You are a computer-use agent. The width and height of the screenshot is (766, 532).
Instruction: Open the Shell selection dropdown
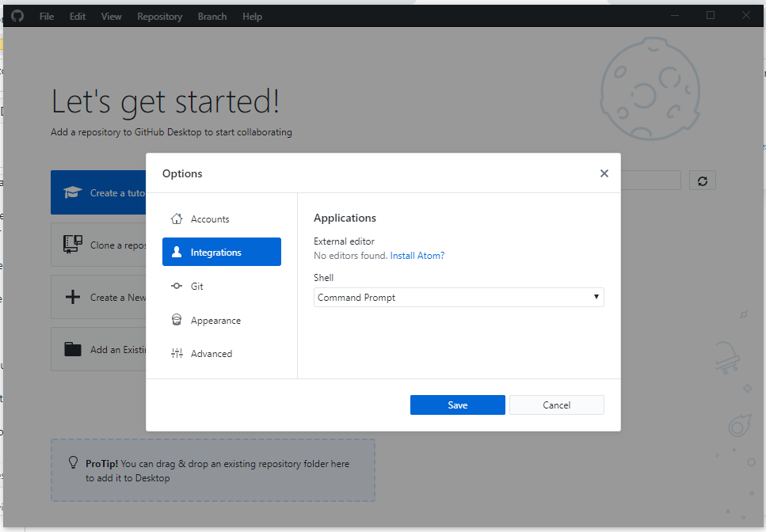point(458,297)
